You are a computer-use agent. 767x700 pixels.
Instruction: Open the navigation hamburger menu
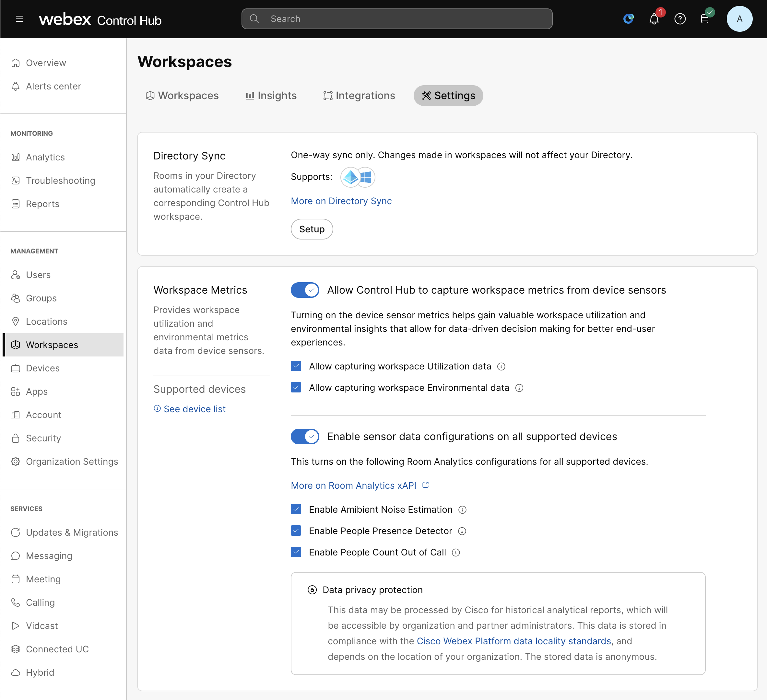(x=19, y=19)
